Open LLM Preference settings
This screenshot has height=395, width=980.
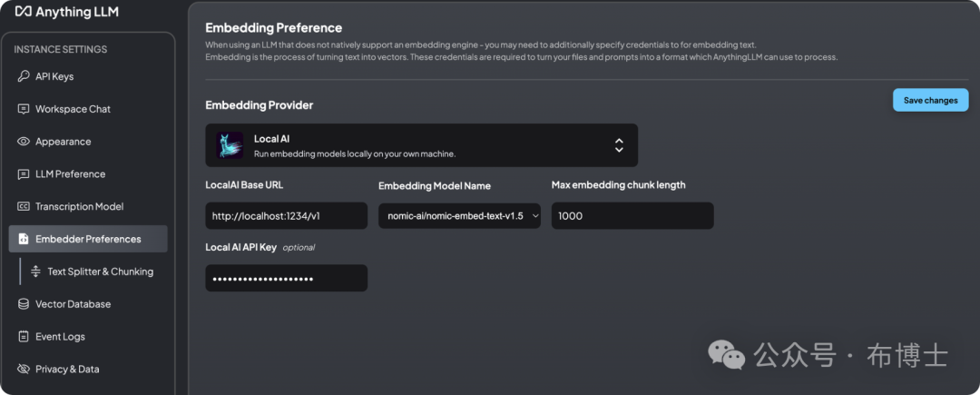88,174
